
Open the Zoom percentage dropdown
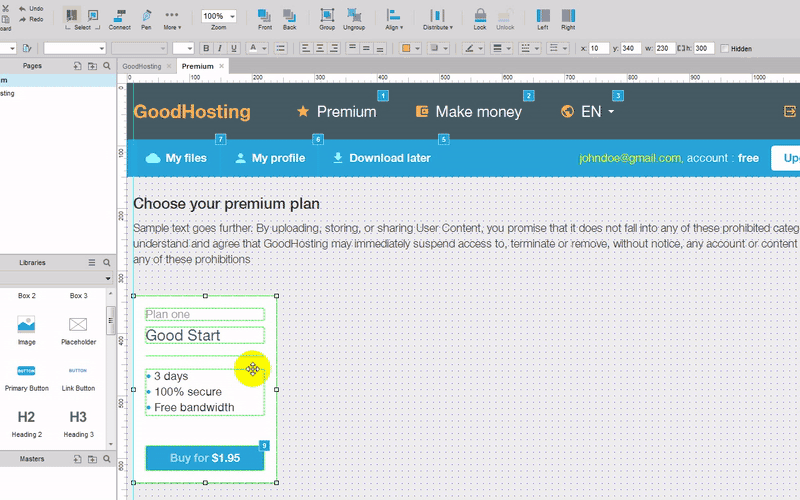(x=219, y=16)
